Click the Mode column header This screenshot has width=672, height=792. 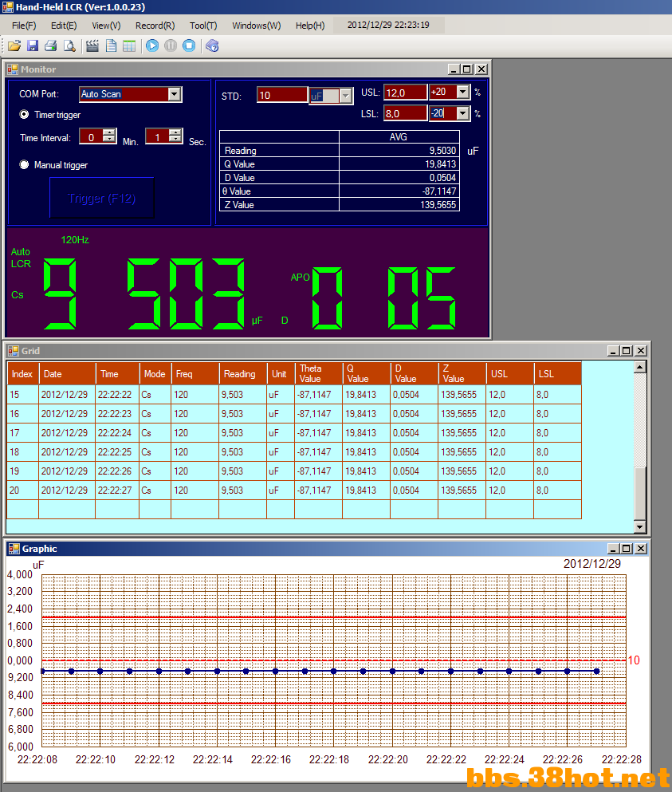(x=155, y=374)
